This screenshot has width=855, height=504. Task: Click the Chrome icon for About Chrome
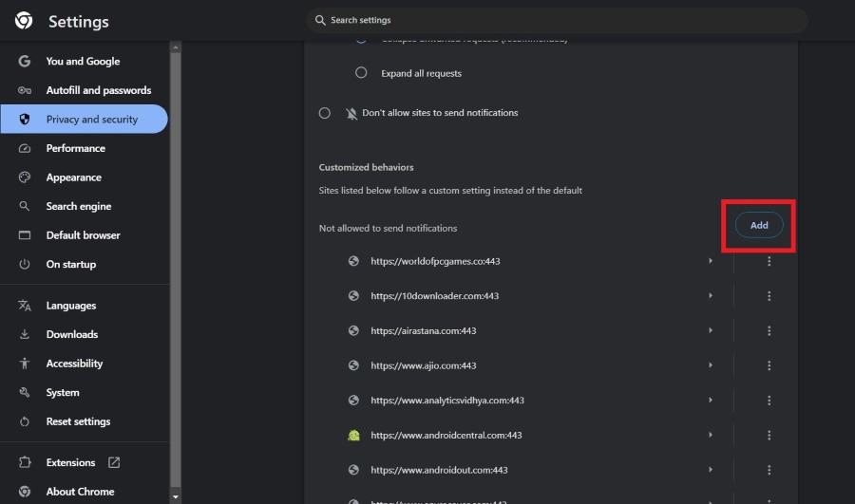click(25, 491)
